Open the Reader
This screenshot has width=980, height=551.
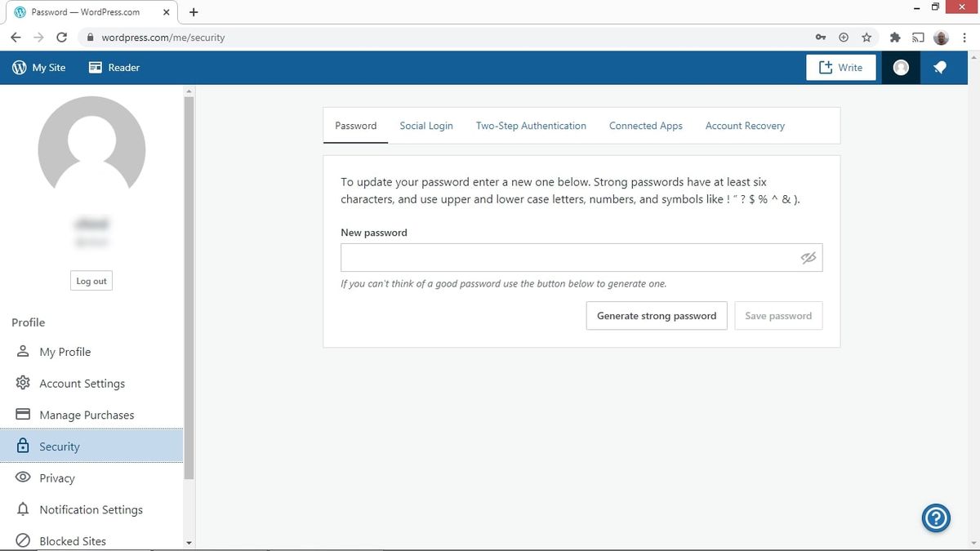(x=114, y=67)
